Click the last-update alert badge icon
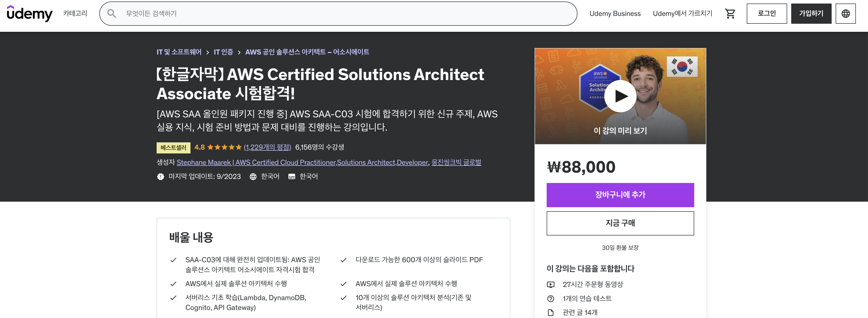This screenshot has height=318, width=868. pos(160,176)
